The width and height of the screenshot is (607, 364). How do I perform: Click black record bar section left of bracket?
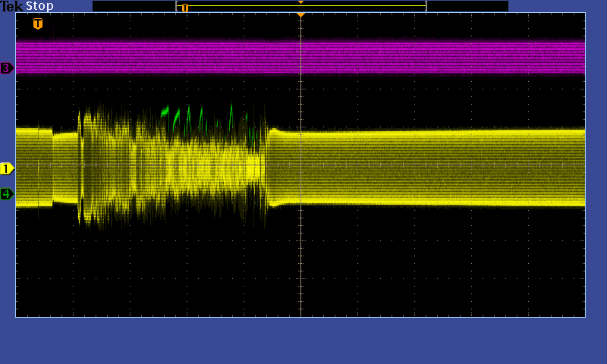[x=134, y=6]
